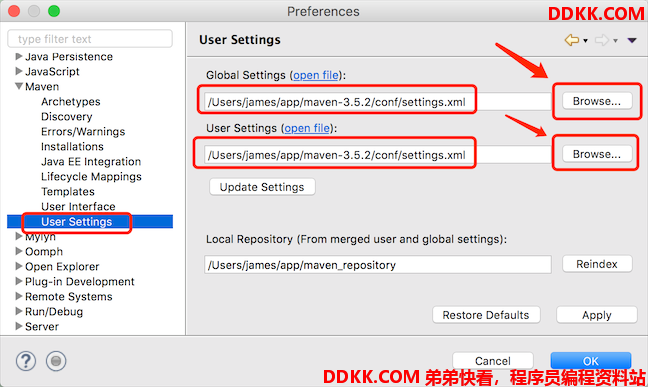This screenshot has height=387, width=648.
Task: Click the help question mark icon
Action: tap(26, 361)
